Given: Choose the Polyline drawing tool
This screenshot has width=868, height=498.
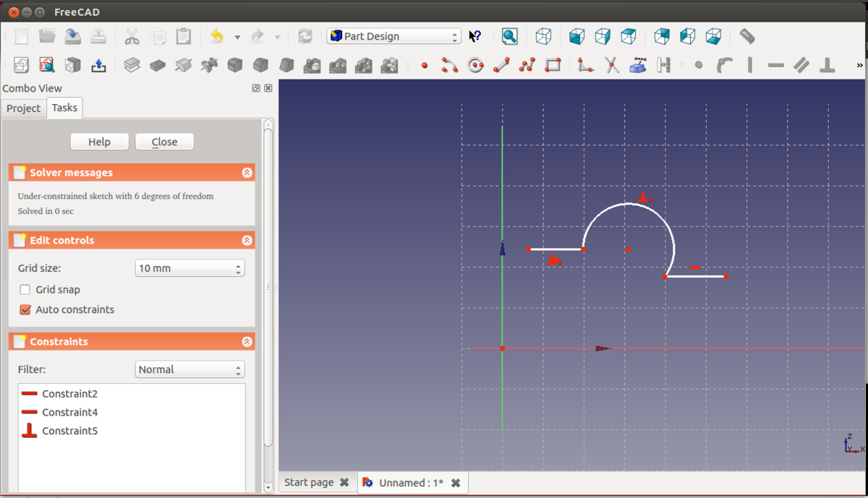Looking at the screenshot, I should [x=527, y=66].
